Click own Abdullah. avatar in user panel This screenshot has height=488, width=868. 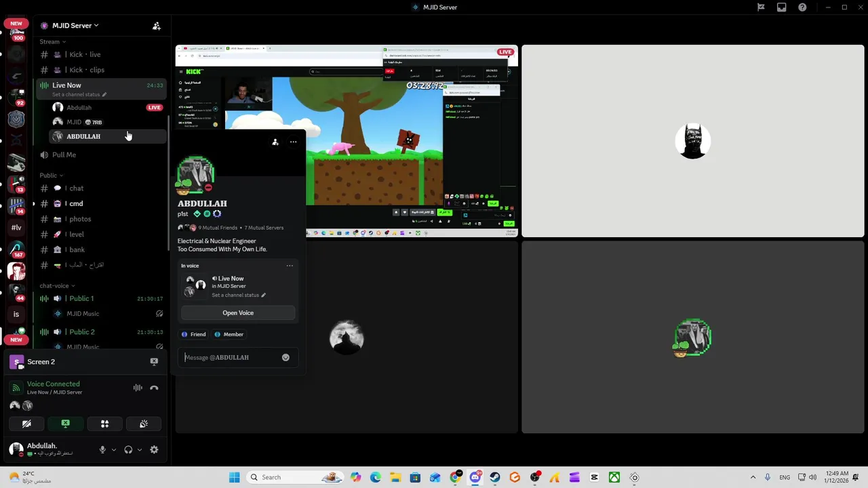pyautogui.click(x=16, y=449)
